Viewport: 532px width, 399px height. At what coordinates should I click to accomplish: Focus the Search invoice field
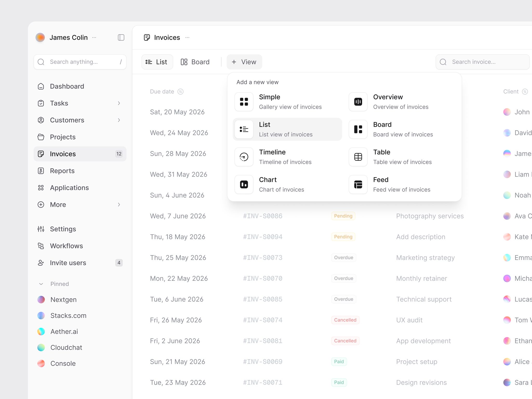[482, 62]
